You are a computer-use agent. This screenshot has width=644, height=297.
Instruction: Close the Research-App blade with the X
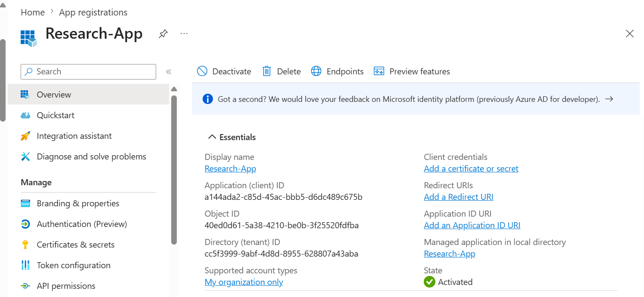[630, 34]
